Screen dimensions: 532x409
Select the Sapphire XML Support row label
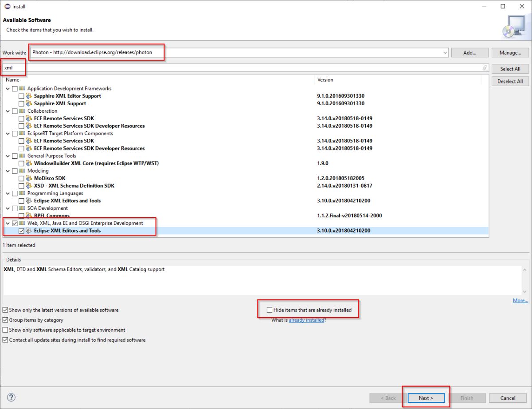coord(60,103)
